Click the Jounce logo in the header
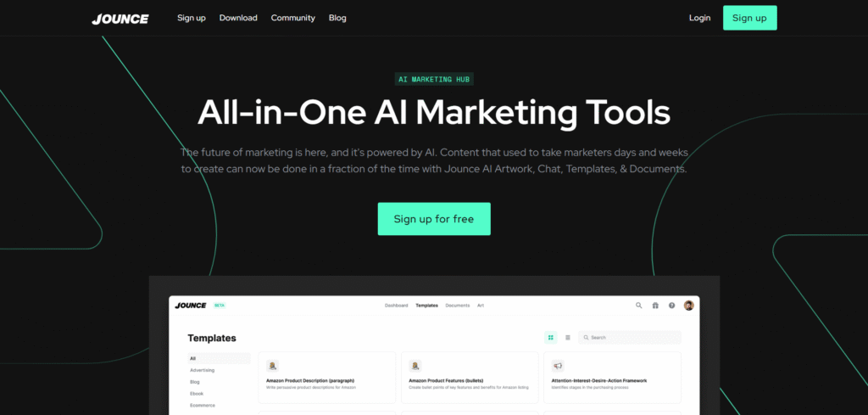The width and height of the screenshot is (868, 415). coord(120,19)
